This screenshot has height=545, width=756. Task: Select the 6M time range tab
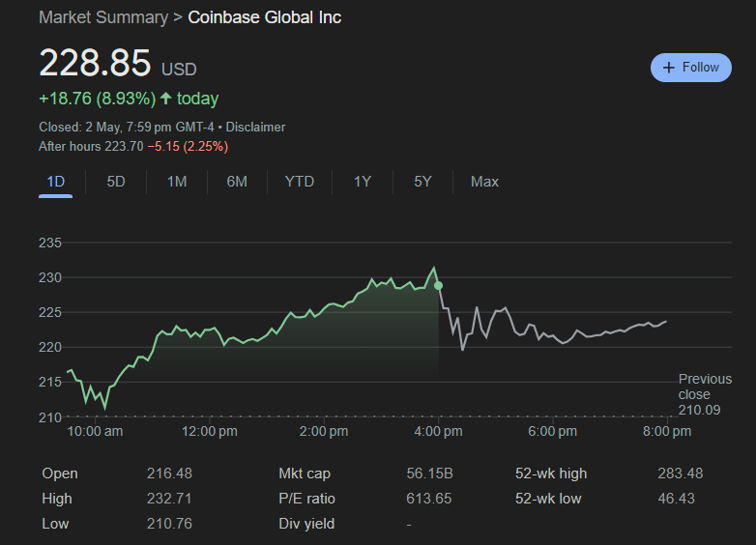[x=237, y=182]
